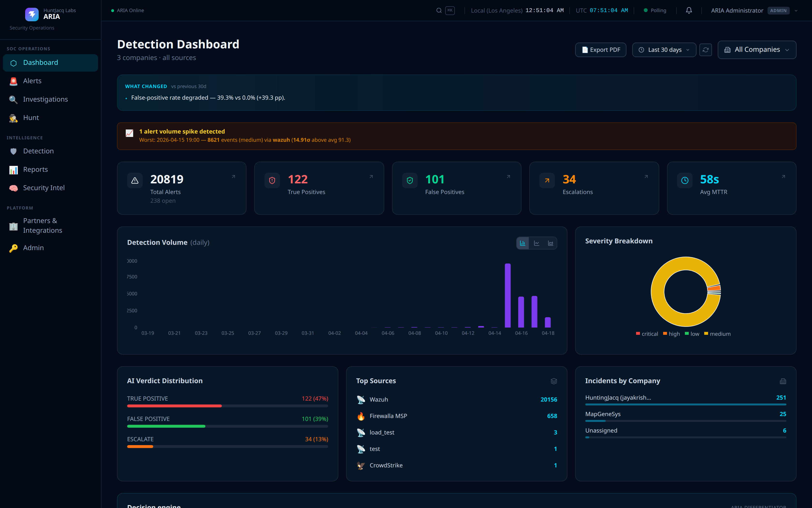Image resolution: width=812 pixels, height=508 pixels.
Task: Click the Firewalla MSP flame icon
Action: (x=361, y=416)
